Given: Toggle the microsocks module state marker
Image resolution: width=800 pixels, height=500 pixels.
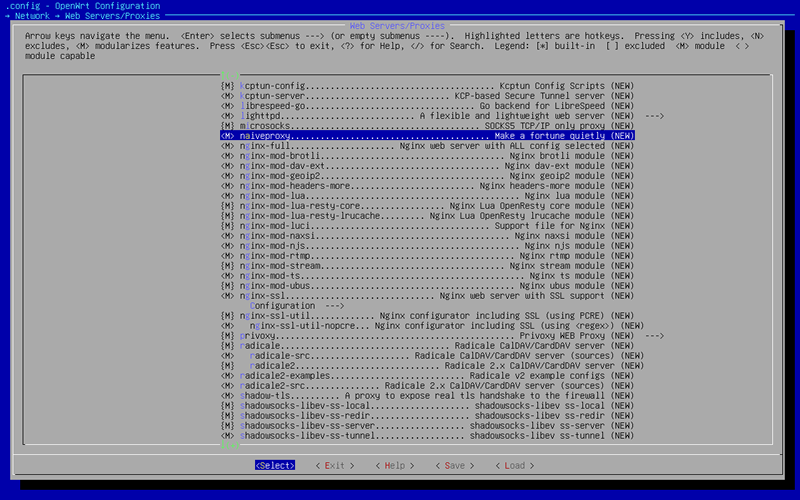Looking at the screenshot, I should 228,126.
